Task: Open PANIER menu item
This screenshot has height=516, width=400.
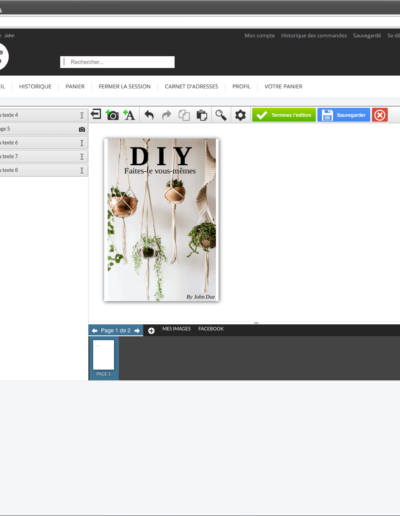Action: pyautogui.click(x=75, y=86)
